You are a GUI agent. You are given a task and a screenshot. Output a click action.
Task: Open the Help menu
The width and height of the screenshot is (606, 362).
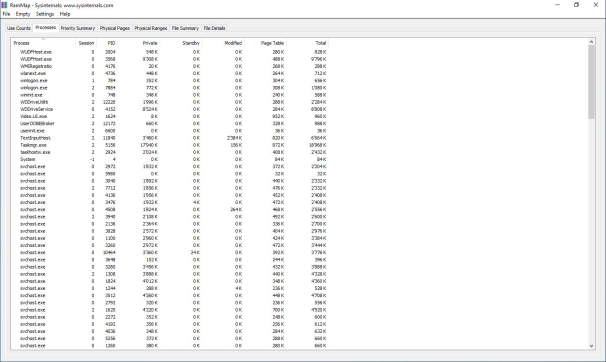pos(65,14)
